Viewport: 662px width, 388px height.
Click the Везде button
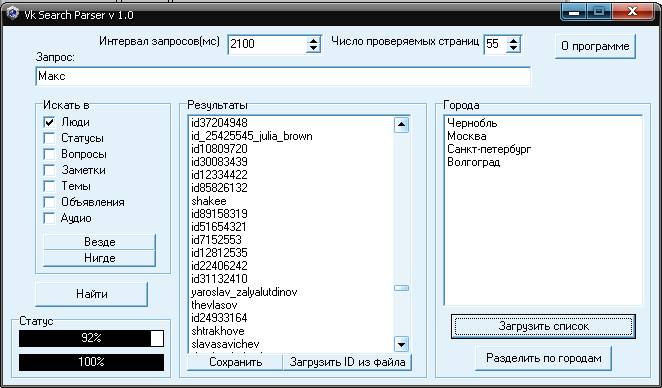point(100,242)
